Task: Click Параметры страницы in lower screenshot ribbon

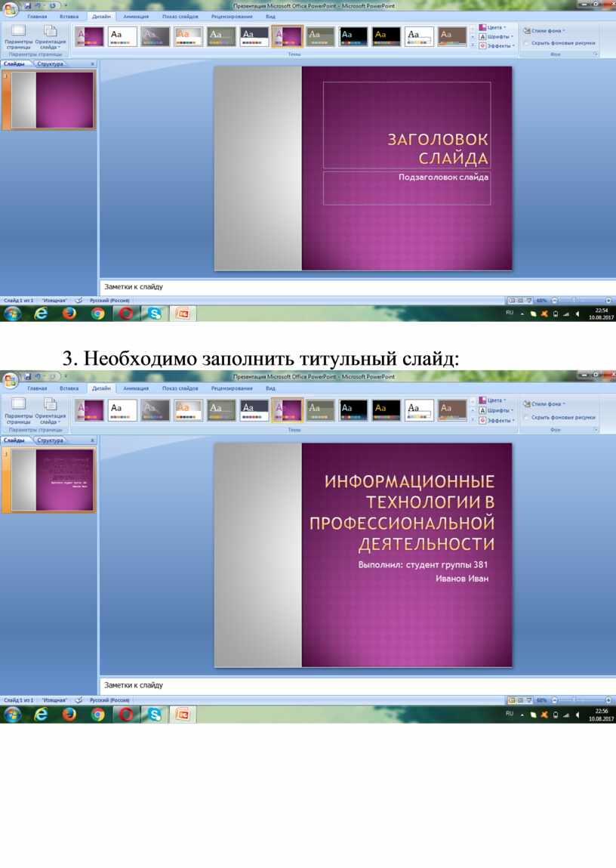Action: [x=18, y=411]
